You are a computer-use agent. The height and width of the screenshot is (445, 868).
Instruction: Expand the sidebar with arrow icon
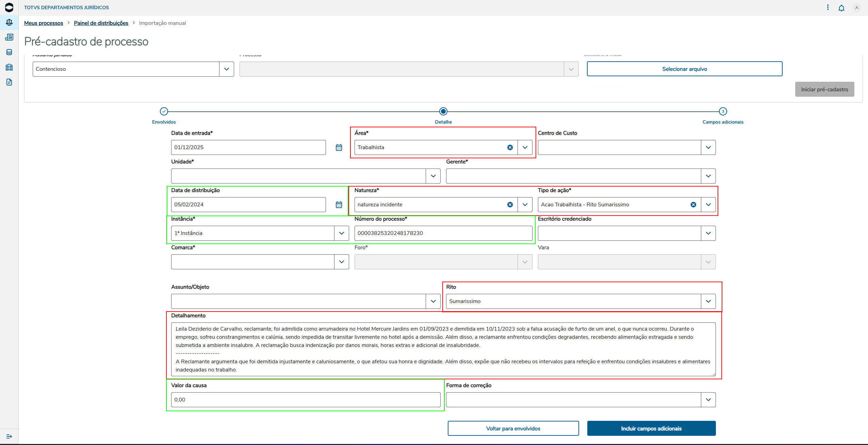[9, 436]
